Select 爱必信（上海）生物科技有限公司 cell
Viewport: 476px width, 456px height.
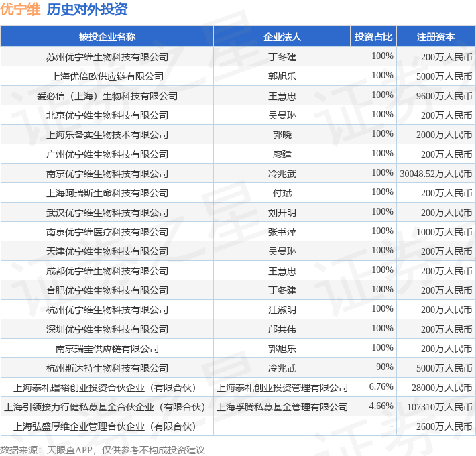tap(107, 96)
